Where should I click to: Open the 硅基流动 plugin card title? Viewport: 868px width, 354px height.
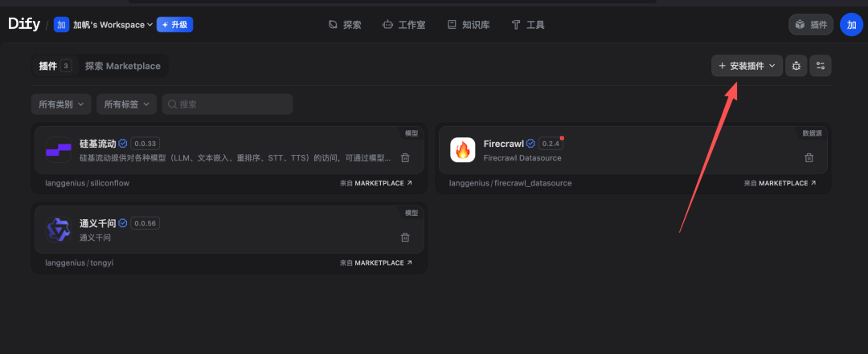pos(98,144)
